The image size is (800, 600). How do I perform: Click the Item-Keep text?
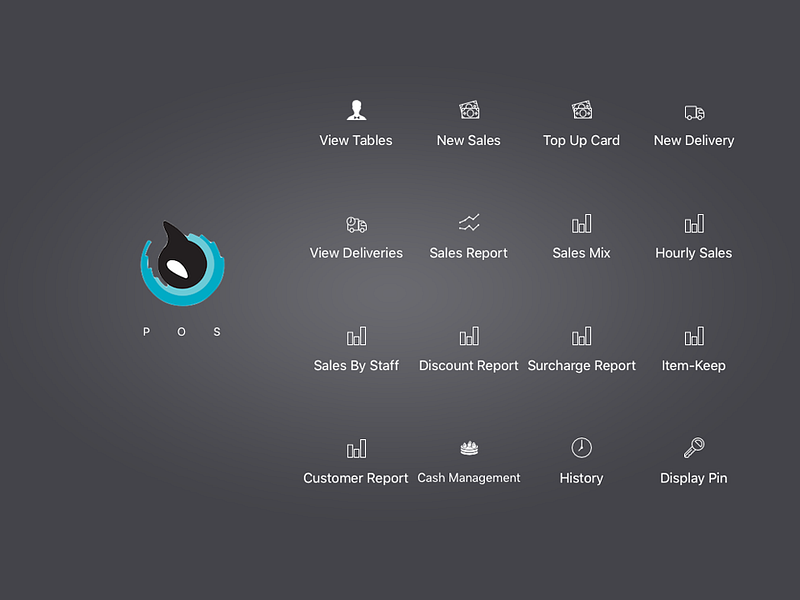click(x=694, y=366)
